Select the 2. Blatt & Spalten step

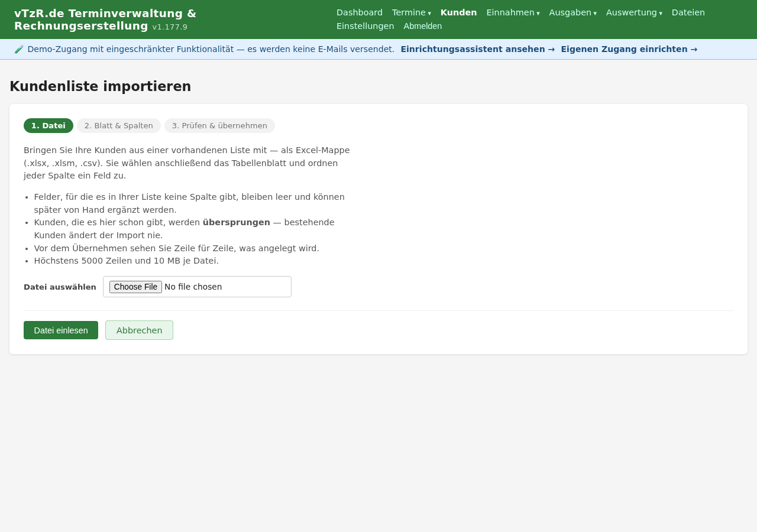click(x=119, y=125)
